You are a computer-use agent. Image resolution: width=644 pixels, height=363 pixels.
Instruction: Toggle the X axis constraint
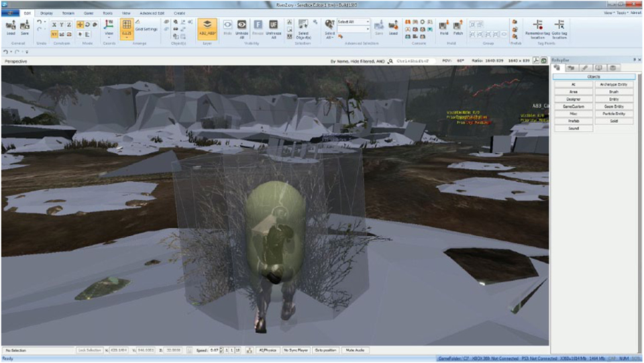pyautogui.click(x=54, y=25)
